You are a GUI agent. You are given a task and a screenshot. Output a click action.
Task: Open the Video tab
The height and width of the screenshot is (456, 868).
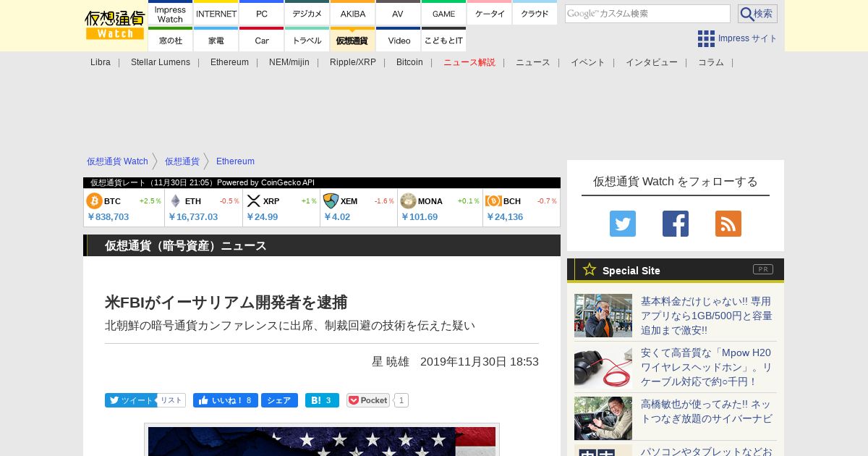coord(398,40)
